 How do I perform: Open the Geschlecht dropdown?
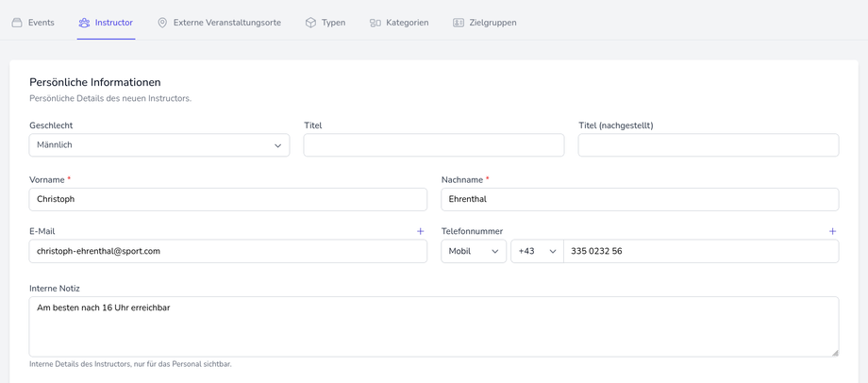pos(159,145)
